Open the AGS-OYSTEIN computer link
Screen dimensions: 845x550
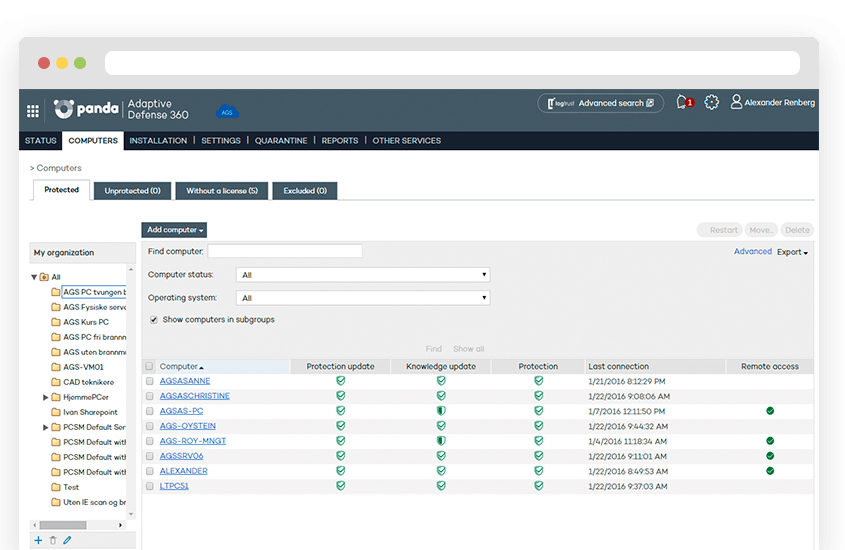tap(187, 426)
